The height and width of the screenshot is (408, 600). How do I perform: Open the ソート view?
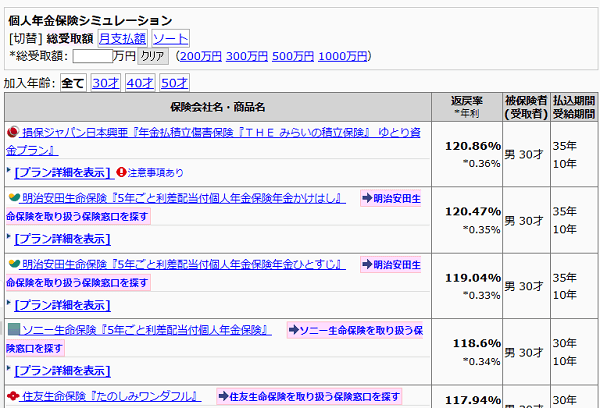[170, 38]
